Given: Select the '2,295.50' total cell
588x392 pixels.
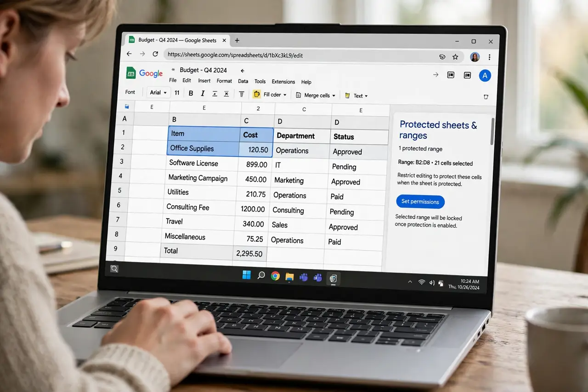Looking at the screenshot, I should 250,254.
